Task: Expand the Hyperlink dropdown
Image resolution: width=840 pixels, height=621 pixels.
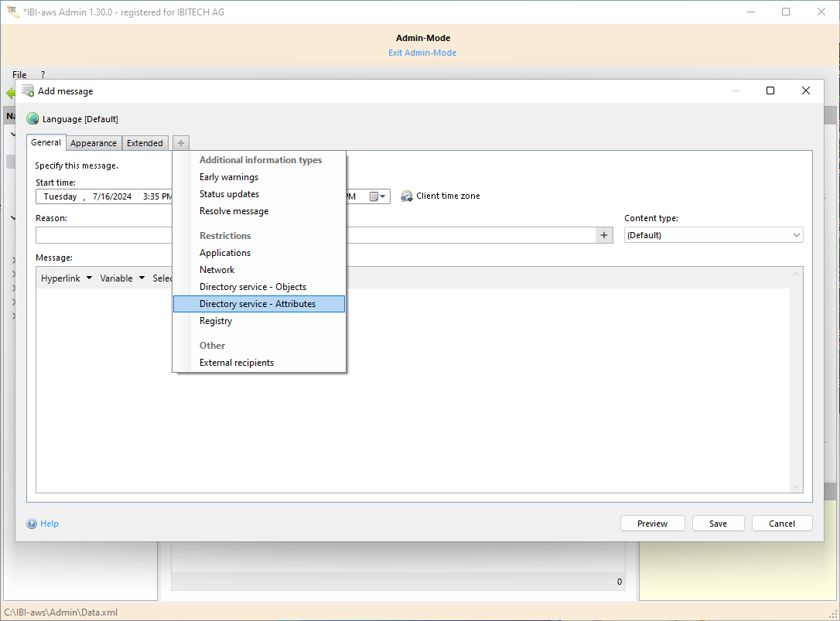Action: (x=67, y=278)
